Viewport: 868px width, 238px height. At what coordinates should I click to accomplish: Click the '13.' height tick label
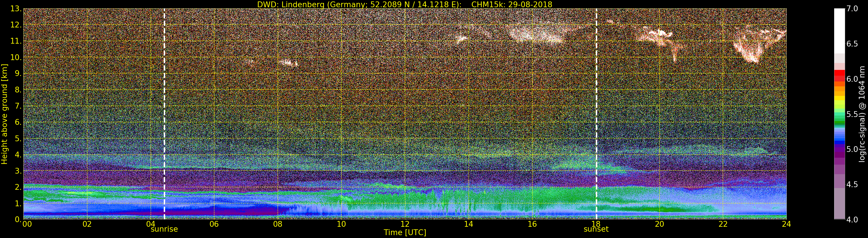click(x=16, y=9)
